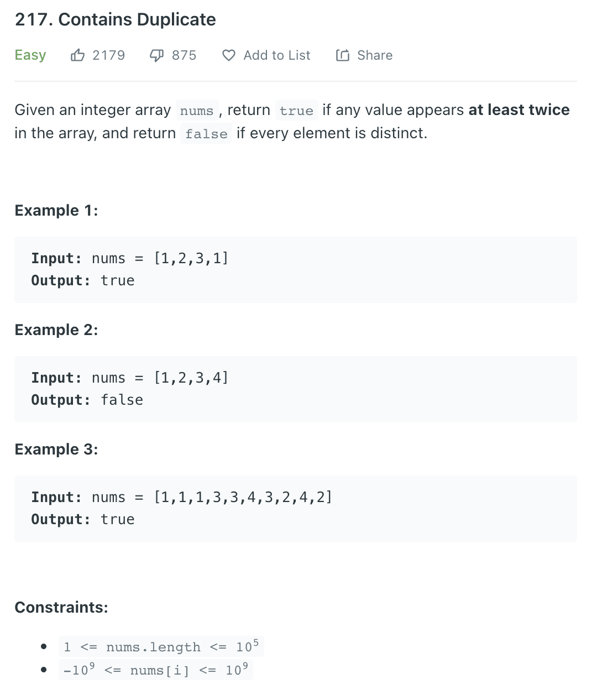Click the Example 2 output false
This screenshot has width=597, height=700.
122,400
